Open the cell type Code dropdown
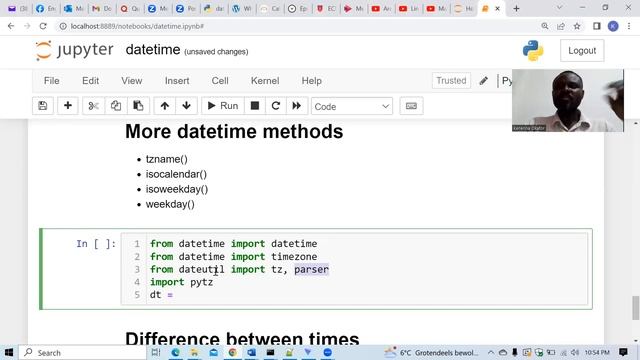 click(x=351, y=106)
